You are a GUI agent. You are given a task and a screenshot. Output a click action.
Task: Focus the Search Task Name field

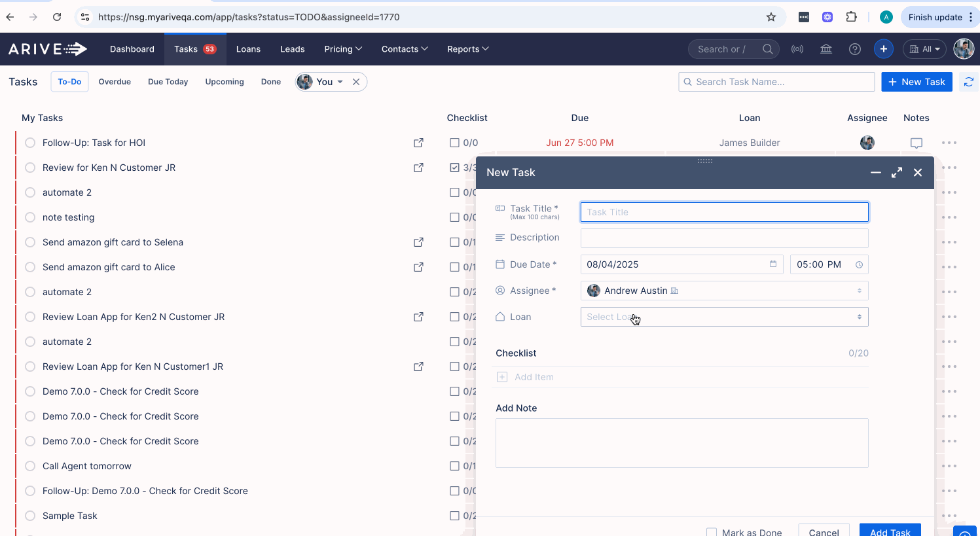(776, 82)
